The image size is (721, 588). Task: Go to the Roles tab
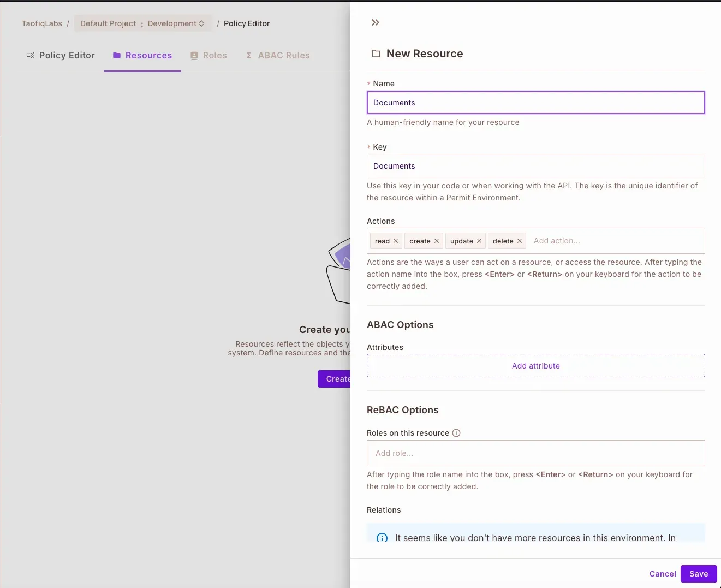(x=208, y=55)
